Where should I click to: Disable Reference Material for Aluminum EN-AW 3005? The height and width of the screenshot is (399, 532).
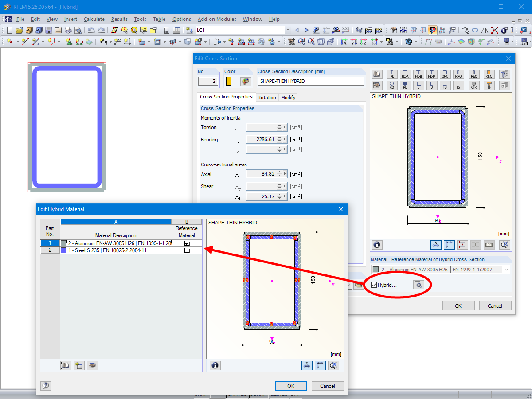tap(187, 243)
